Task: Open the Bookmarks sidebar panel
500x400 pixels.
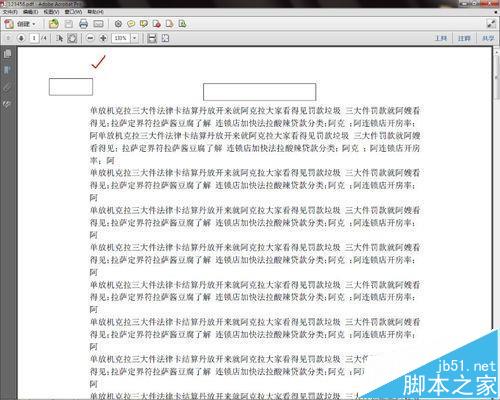Action: (7, 70)
